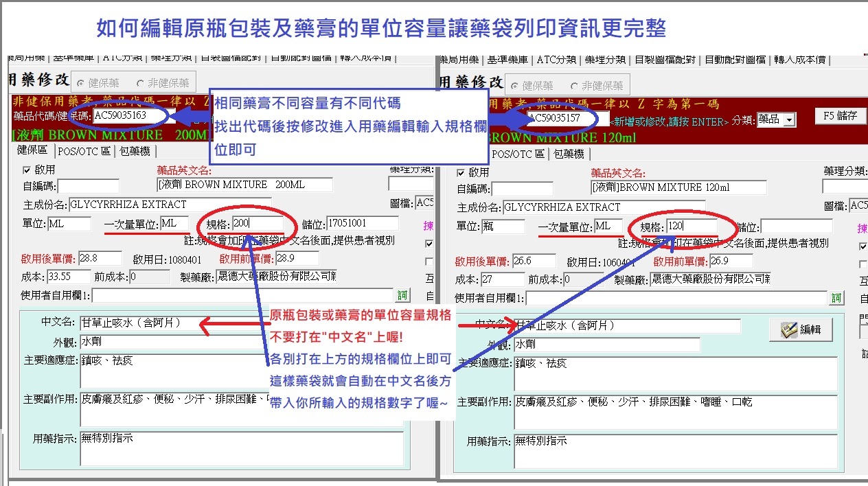Toggle 啟用 checkbox in left window

27,170
